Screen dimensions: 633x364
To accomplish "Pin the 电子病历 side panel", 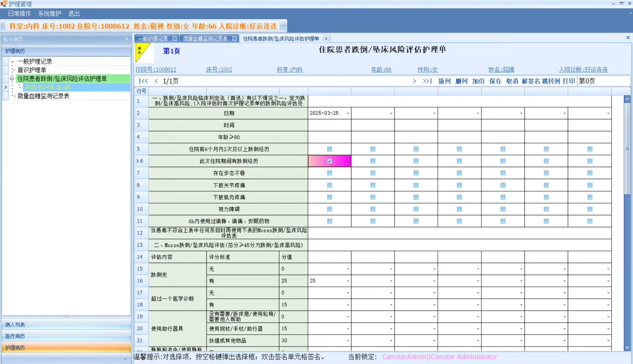I will coord(127,39).
